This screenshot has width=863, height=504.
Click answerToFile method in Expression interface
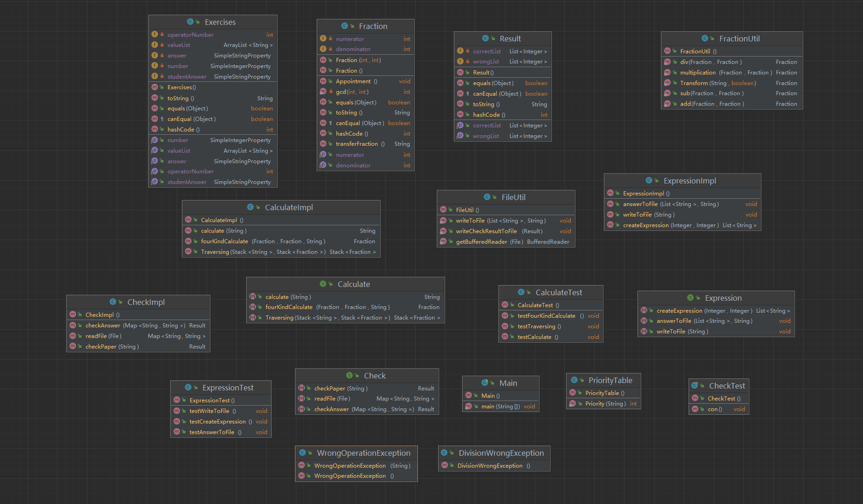pos(716,321)
